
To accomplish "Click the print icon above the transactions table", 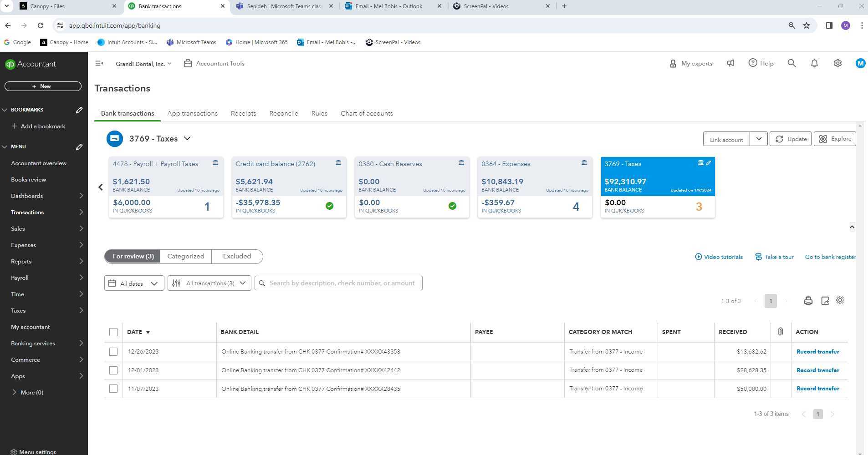I will 808,301.
